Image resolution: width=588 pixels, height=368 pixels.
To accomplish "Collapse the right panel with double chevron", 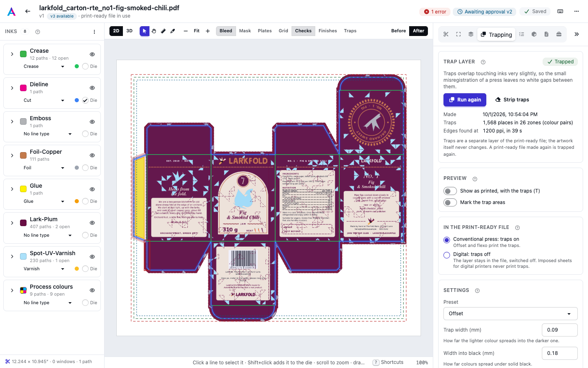I will pos(577,34).
